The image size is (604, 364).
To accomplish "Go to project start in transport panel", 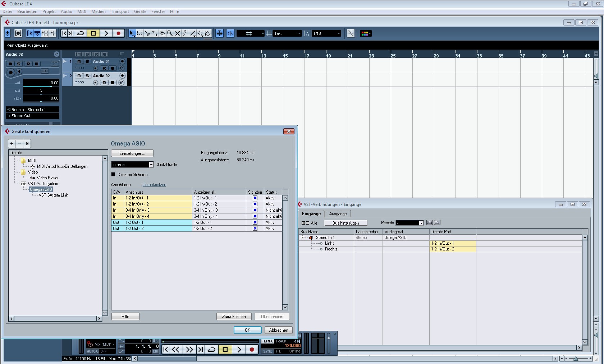I will 166,349.
